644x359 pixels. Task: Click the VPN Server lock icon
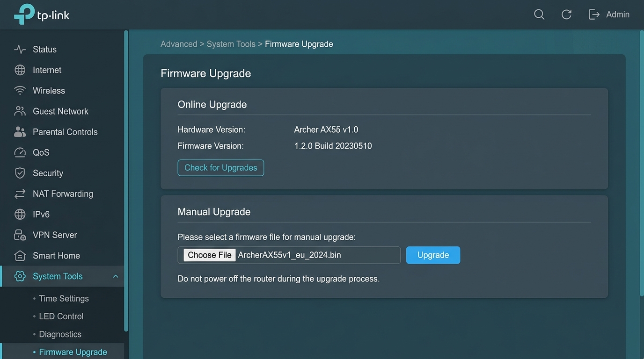point(20,235)
